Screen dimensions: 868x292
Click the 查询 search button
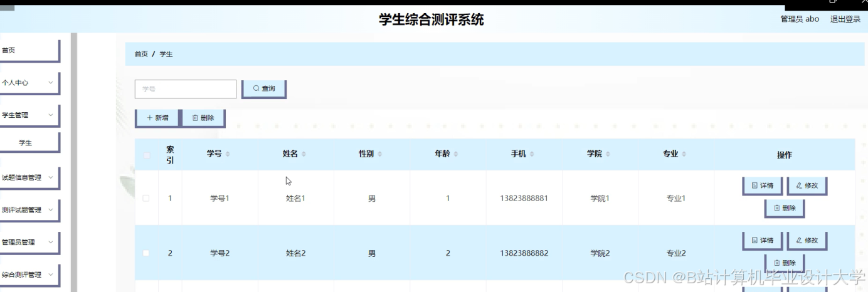264,89
